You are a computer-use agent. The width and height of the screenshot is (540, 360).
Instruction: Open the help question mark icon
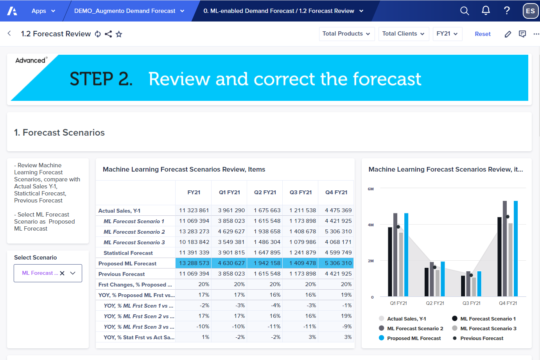tap(507, 11)
